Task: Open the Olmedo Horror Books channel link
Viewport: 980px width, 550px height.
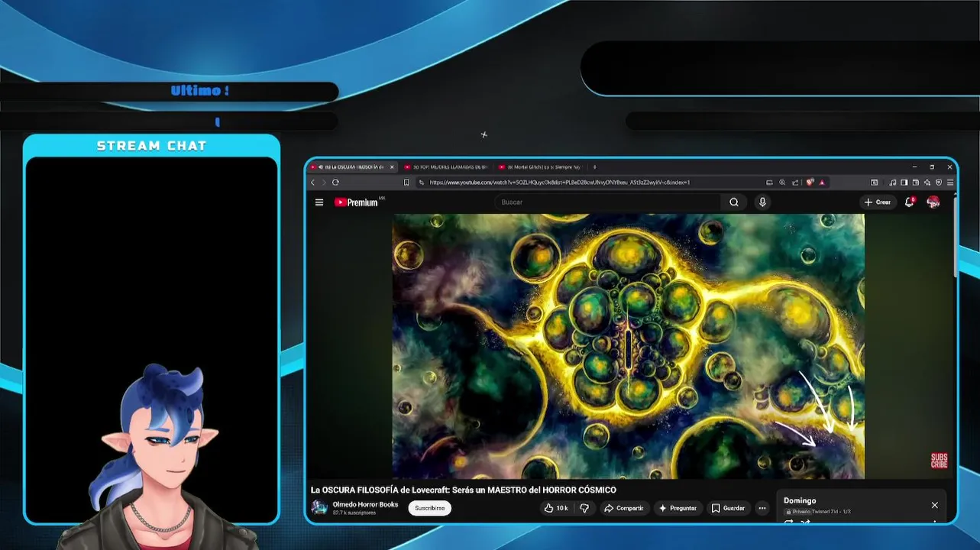Action: tap(365, 504)
